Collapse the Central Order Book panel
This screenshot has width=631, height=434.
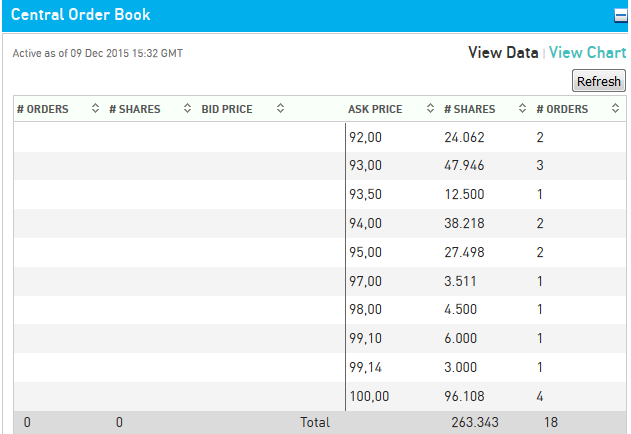pyautogui.click(x=620, y=15)
